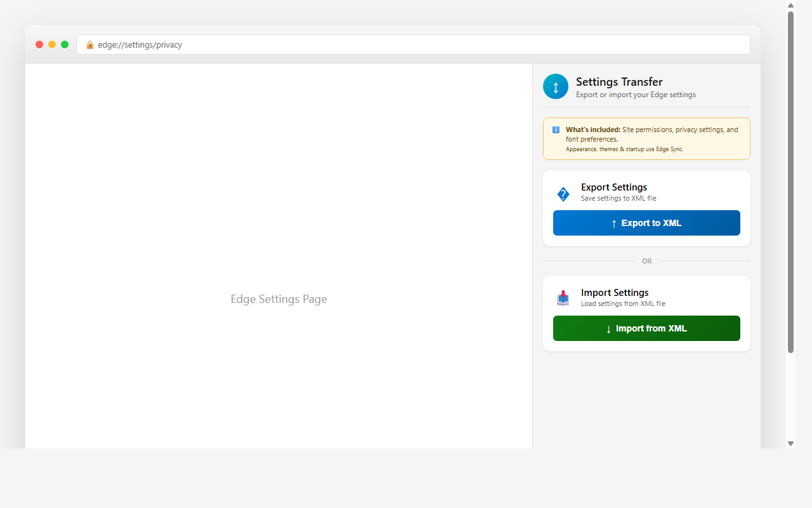
Task: Click the yellow minimize window dot
Action: pos(52,44)
